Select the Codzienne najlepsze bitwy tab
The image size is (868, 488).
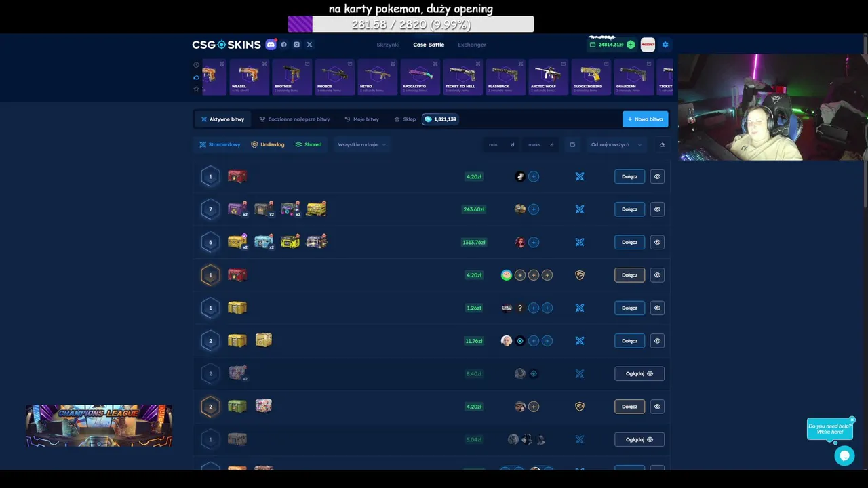[x=294, y=119]
